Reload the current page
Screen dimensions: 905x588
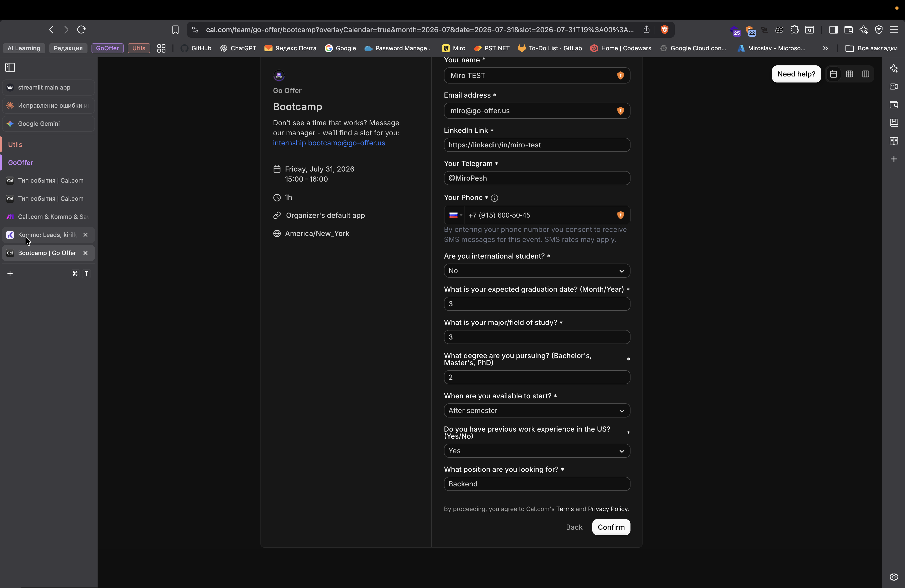pos(81,30)
